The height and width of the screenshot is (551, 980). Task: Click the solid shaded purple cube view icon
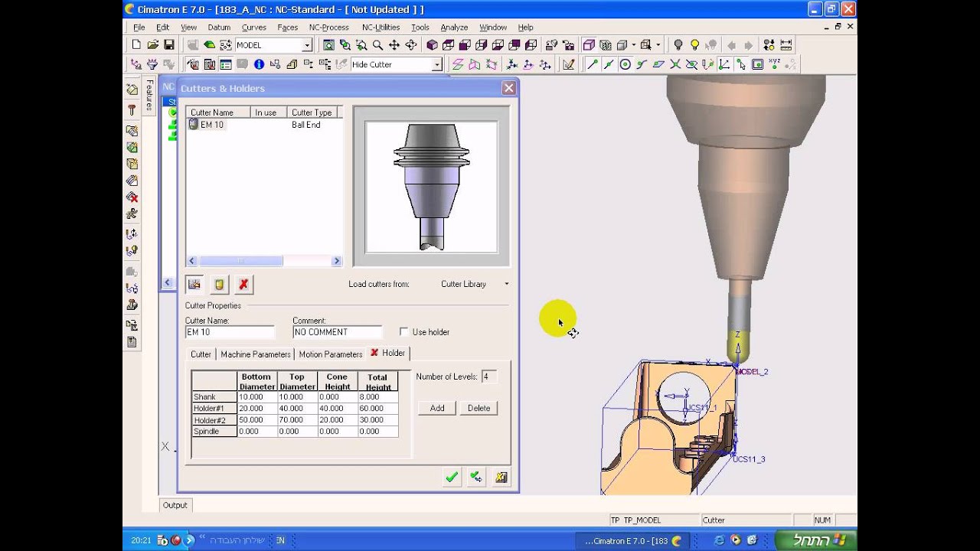[x=433, y=45]
